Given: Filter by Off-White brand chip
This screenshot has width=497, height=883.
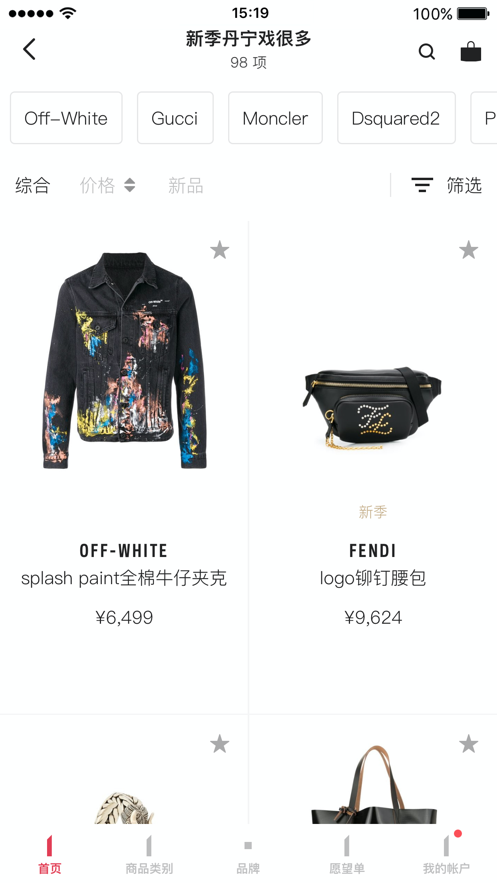Looking at the screenshot, I should (66, 118).
